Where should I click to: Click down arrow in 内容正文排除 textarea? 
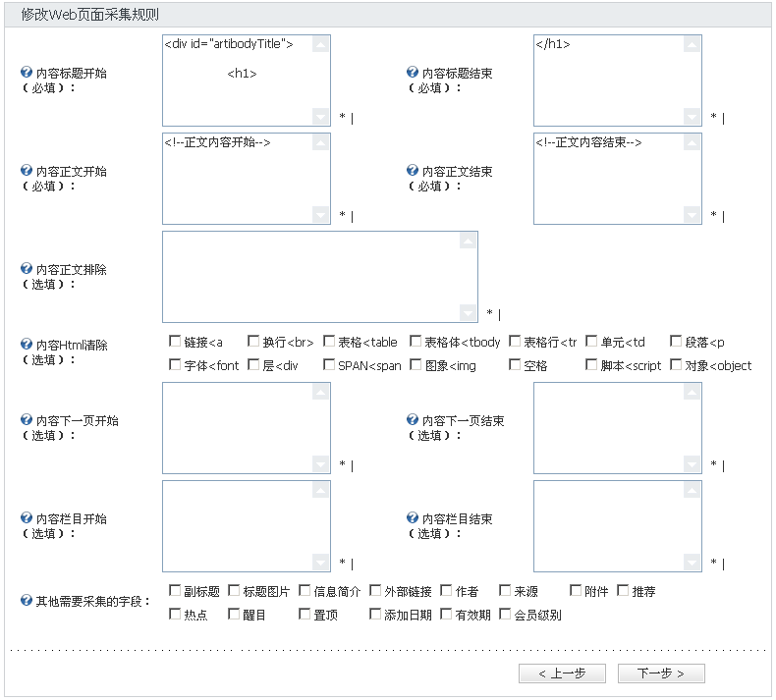(469, 313)
